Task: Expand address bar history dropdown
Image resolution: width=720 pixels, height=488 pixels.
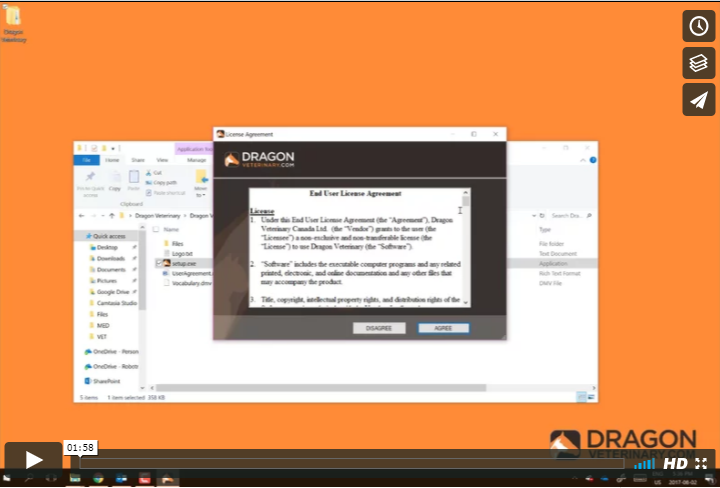Action: coord(534,215)
